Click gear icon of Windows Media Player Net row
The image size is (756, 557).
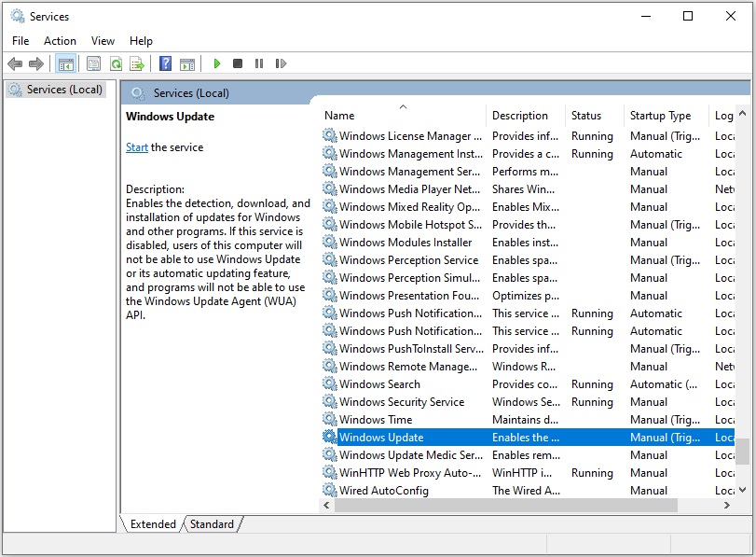click(330, 188)
